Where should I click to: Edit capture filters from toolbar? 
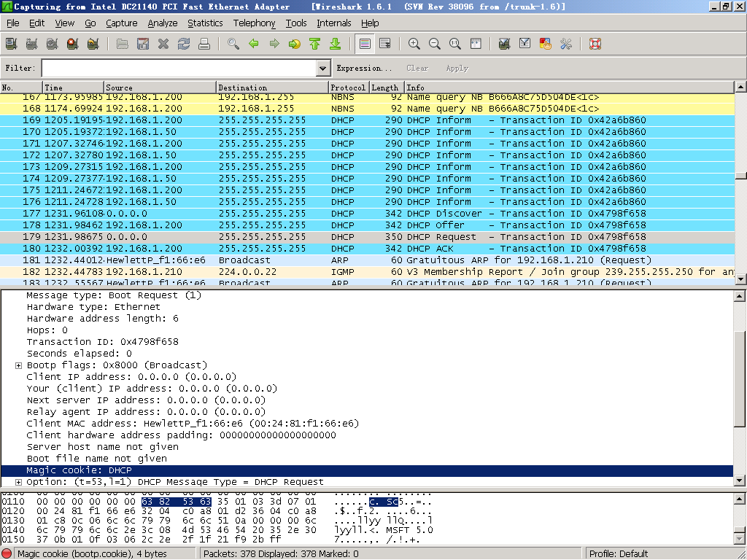click(505, 44)
